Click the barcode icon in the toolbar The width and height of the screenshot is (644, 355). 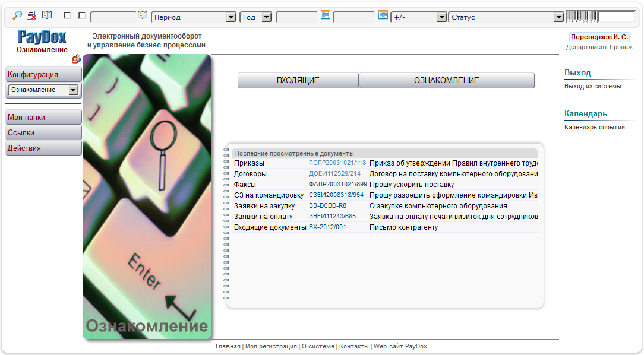[x=581, y=17]
